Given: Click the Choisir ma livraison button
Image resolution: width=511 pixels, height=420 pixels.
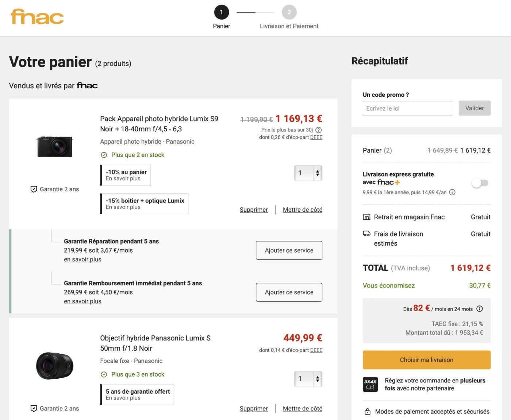Looking at the screenshot, I should pyautogui.click(x=426, y=360).
